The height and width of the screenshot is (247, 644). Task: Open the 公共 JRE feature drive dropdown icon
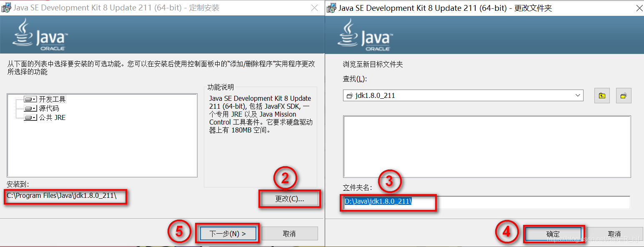tap(30, 118)
